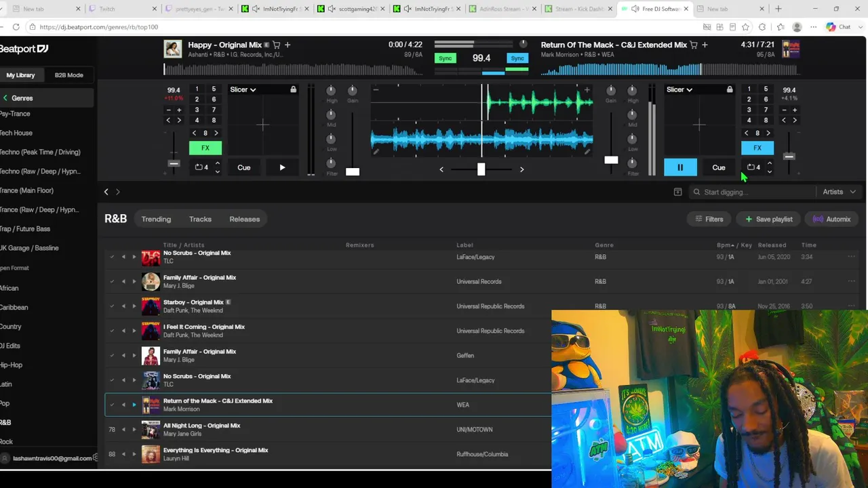
Task: Nudge crossfader left with arrow
Action: click(x=441, y=169)
